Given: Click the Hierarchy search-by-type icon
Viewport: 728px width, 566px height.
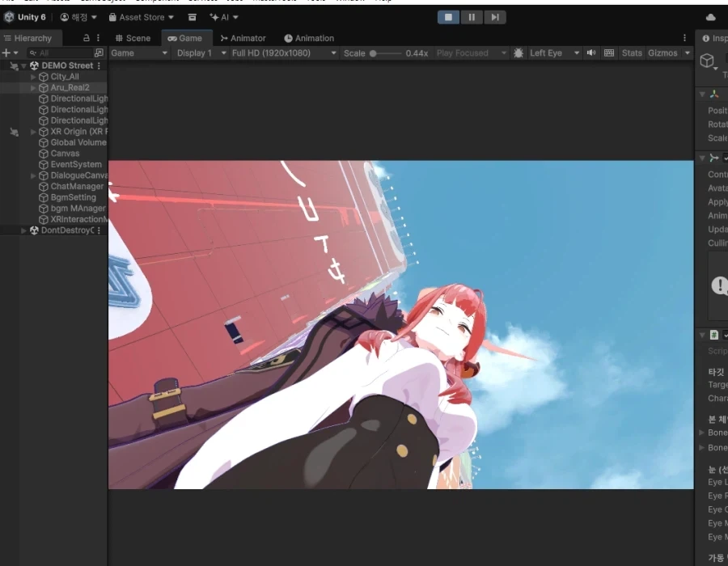Looking at the screenshot, I should coord(99,53).
